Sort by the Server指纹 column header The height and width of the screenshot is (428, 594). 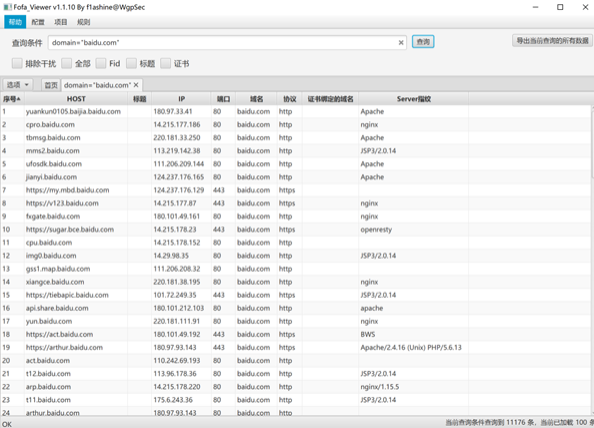(x=414, y=99)
